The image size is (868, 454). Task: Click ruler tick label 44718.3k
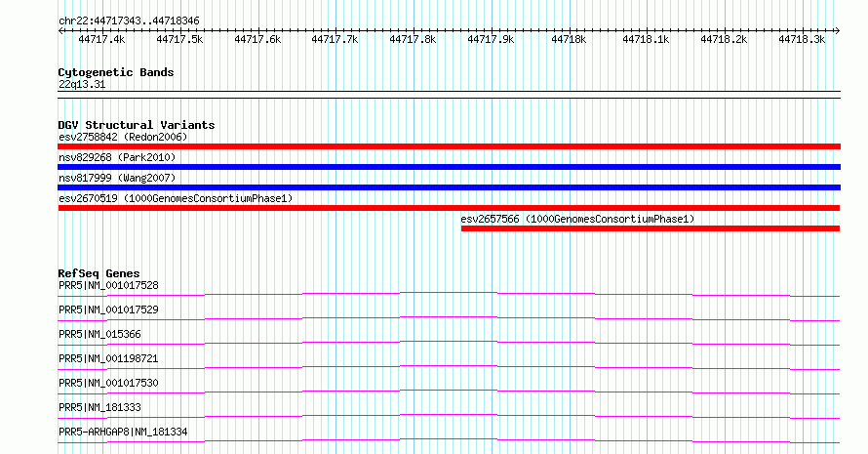pyautogui.click(x=802, y=40)
